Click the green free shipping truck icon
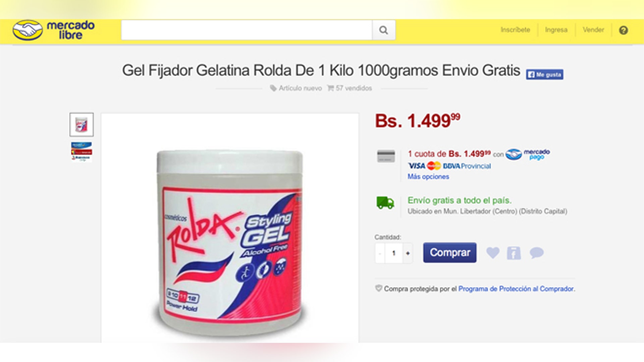This screenshot has width=644, height=362. [x=385, y=203]
